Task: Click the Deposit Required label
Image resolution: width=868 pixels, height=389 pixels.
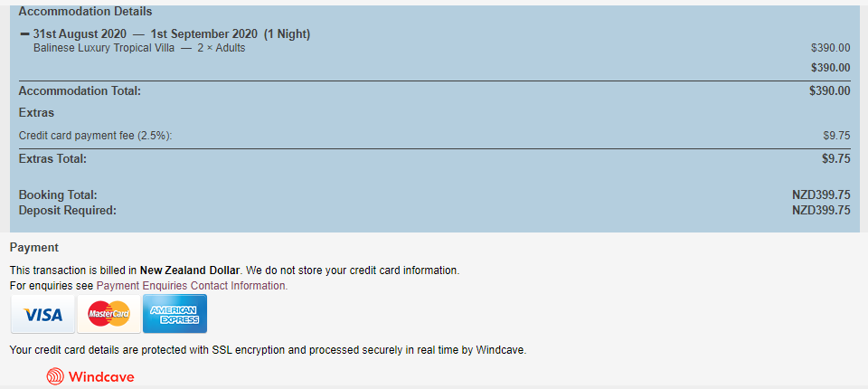Action: [x=68, y=211]
